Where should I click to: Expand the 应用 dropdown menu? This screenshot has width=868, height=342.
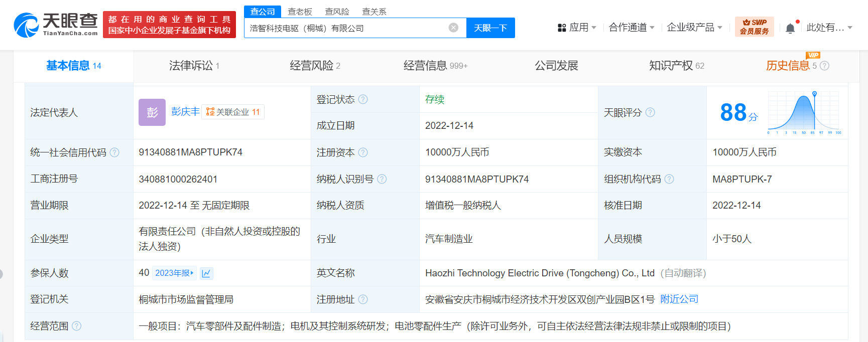[577, 28]
